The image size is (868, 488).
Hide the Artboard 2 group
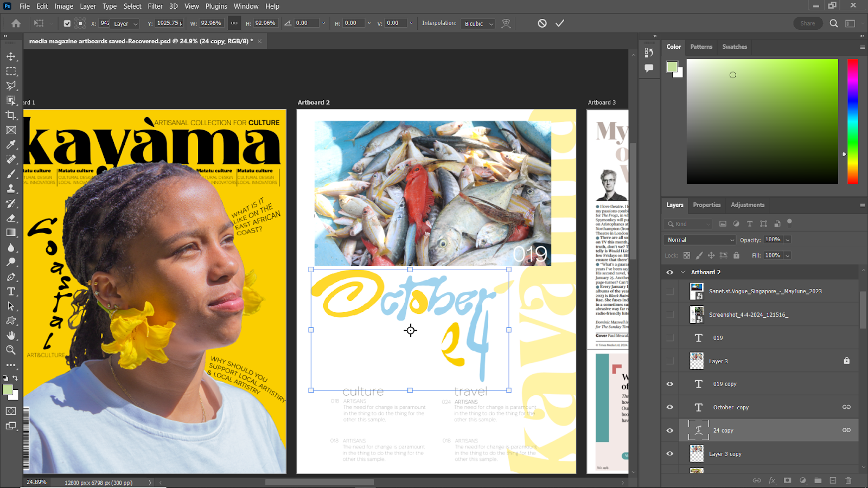coord(670,272)
